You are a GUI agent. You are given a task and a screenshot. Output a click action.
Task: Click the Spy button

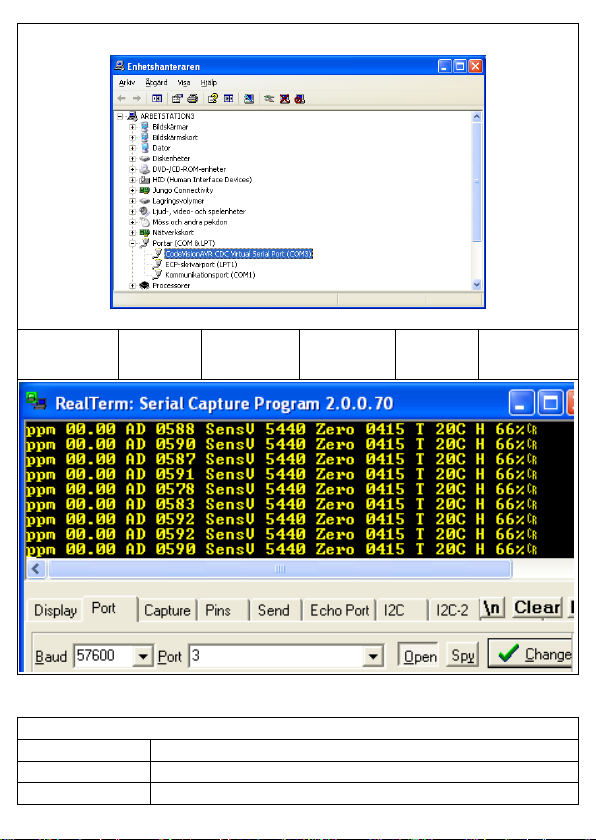point(463,655)
